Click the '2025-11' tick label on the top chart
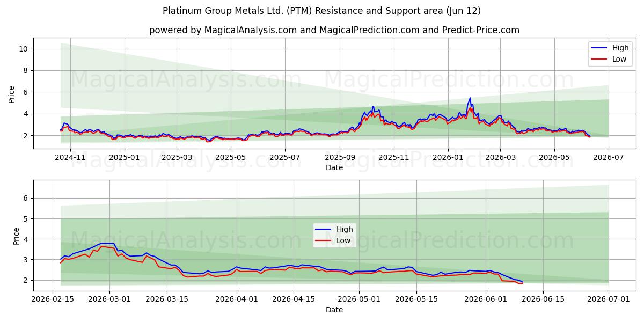The height and width of the screenshot is (322, 644). 393,157
